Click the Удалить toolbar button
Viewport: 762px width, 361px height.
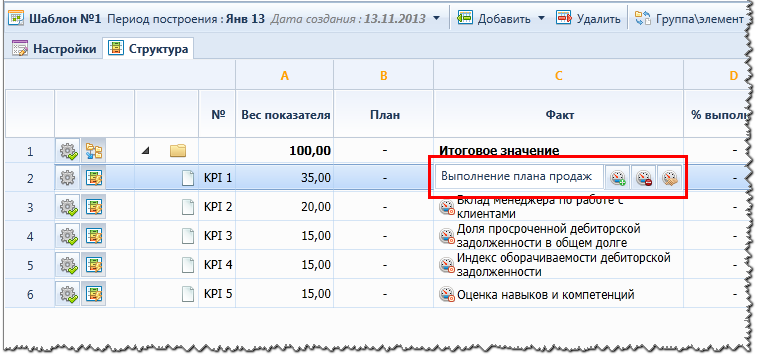[588, 19]
